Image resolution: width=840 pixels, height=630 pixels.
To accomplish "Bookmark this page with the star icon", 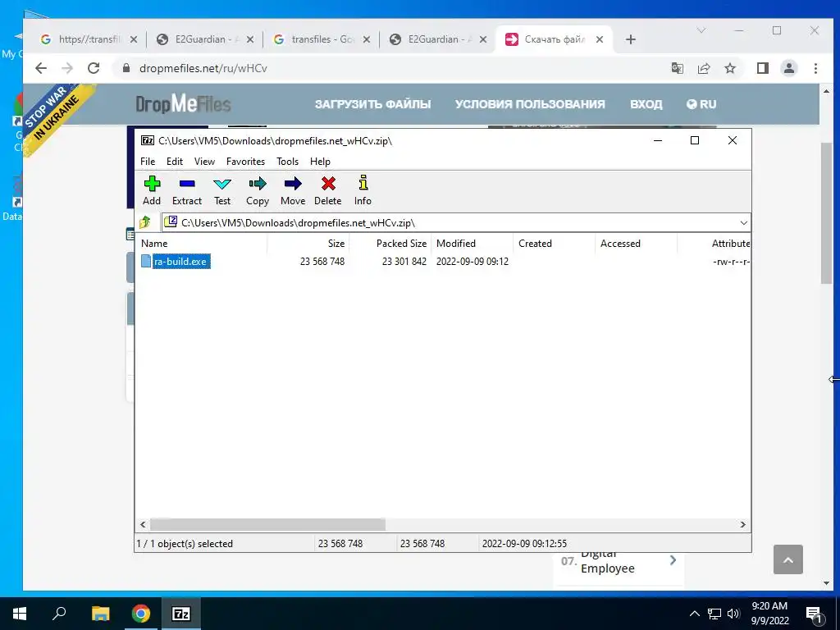I will point(729,68).
